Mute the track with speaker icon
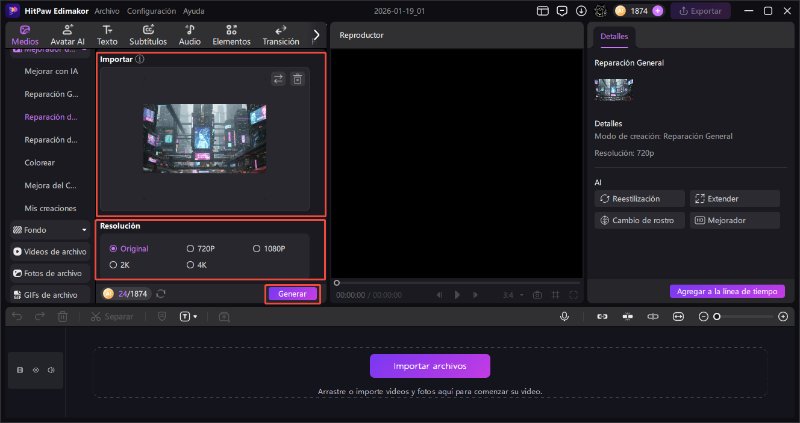This screenshot has width=800, height=423. click(x=51, y=370)
